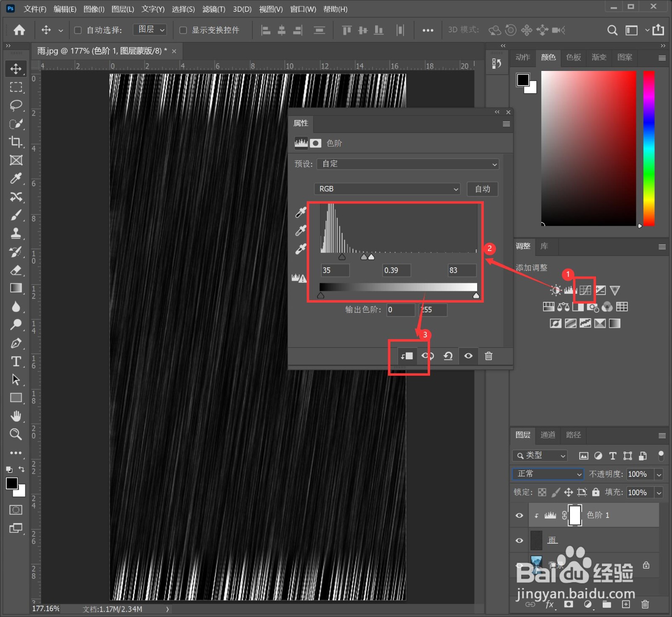Click the shadow input level field 35

335,270
